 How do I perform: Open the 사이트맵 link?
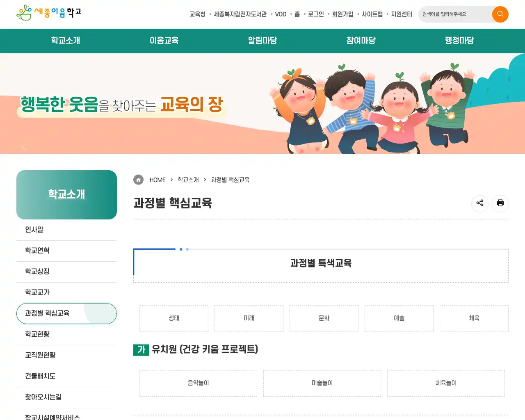pyautogui.click(x=372, y=14)
